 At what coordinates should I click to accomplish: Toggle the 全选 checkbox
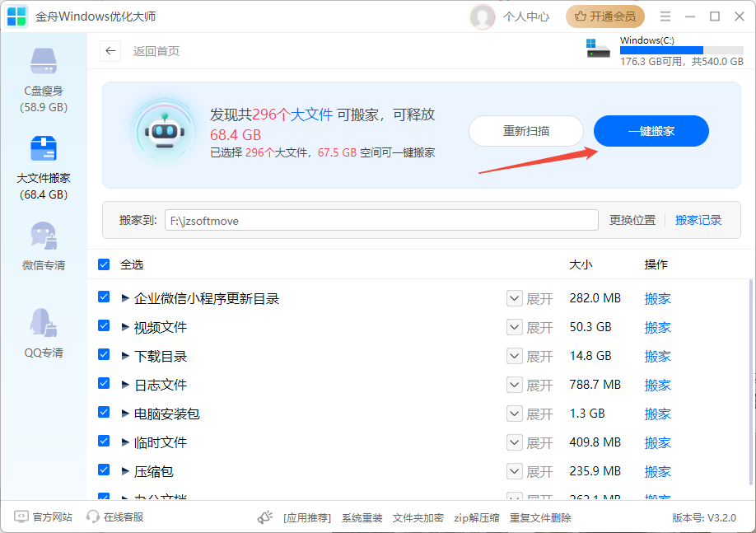coord(104,264)
